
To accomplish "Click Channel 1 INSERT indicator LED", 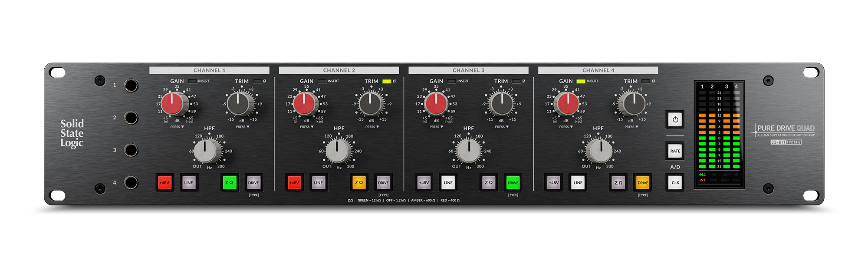I will point(192,81).
